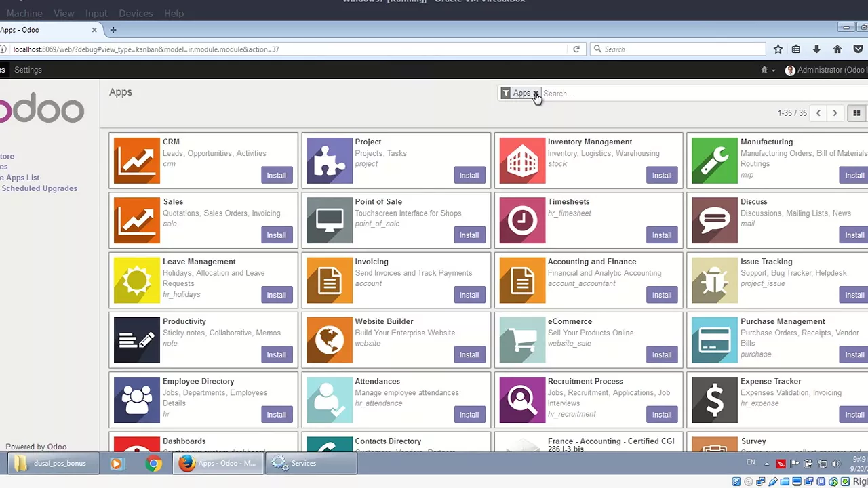The height and width of the screenshot is (488, 868).
Task: Open Apps List sidebar link
Action: click(20, 178)
